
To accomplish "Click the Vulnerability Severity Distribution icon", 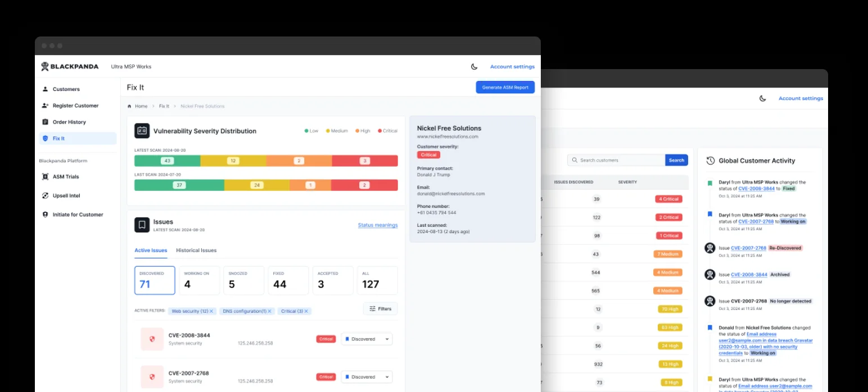I will (142, 131).
